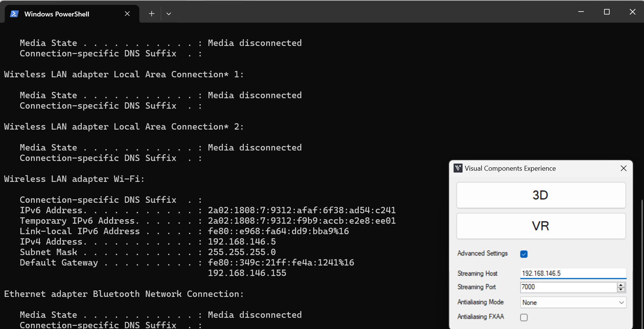Click the Advanced Settings label
The width and height of the screenshot is (644, 329).
pyautogui.click(x=482, y=253)
